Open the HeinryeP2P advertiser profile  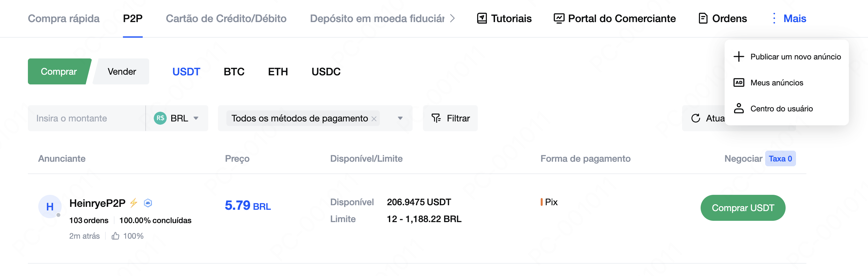coord(97,203)
